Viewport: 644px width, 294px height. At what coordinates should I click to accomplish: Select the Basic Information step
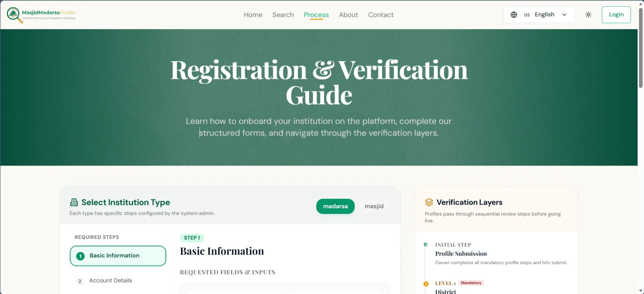click(118, 256)
